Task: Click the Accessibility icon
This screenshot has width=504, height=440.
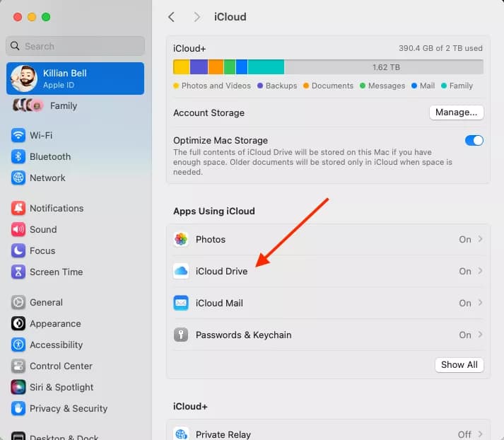Action: click(18, 345)
